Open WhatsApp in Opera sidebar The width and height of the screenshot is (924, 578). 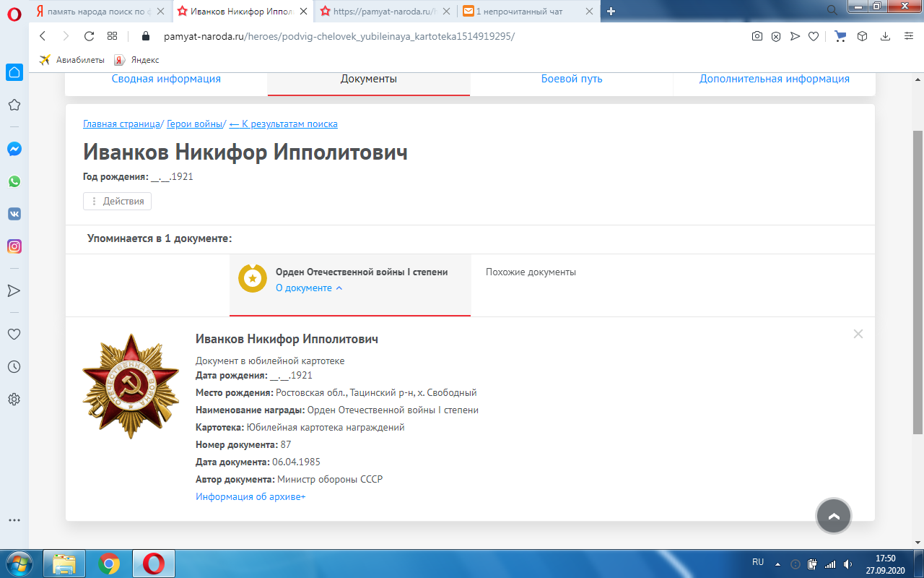click(14, 181)
